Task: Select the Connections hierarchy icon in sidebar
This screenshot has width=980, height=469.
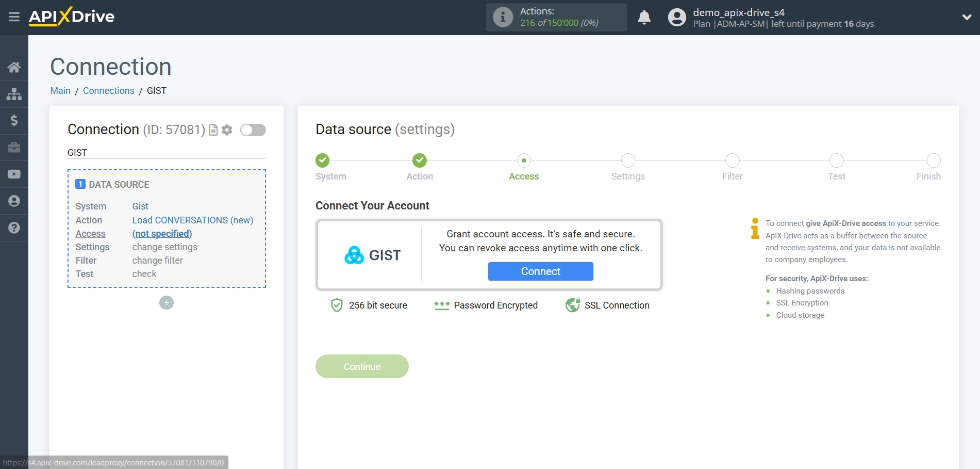Action: (14, 94)
